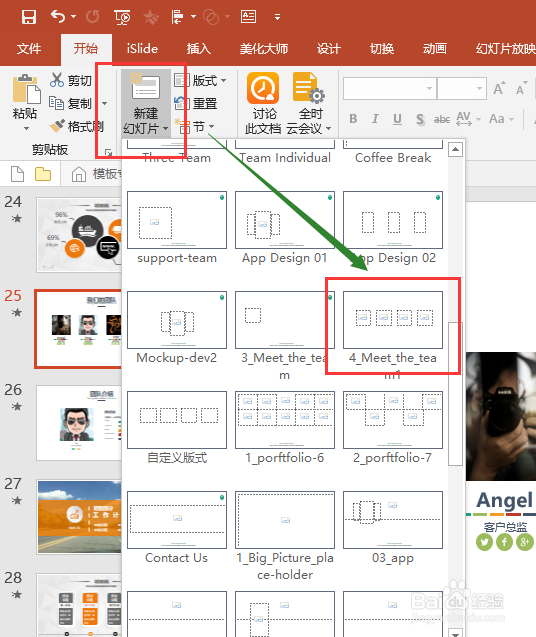Choose the support-team layout
The height and width of the screenshot is (637, 536).
pyautogui.click(x=177, y=220)
